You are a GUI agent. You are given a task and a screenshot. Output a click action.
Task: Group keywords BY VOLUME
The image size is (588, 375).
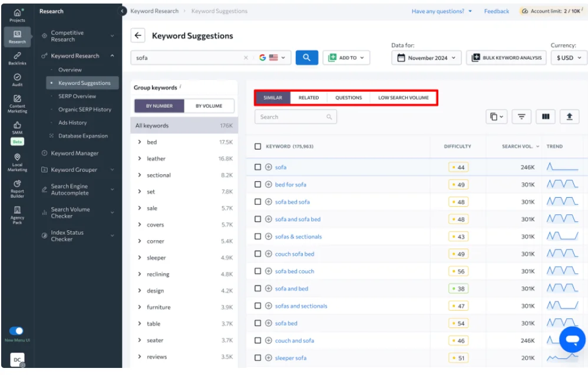(x=209, y=106)
